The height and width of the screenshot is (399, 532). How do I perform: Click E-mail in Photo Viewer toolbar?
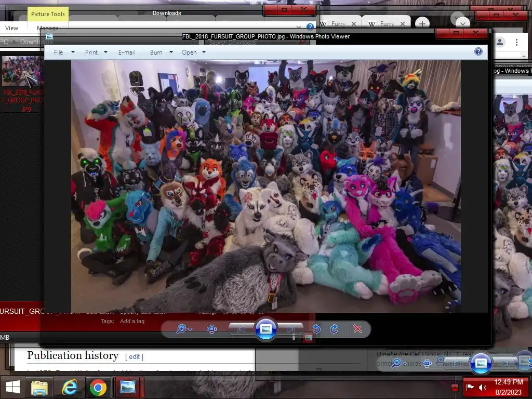pyautogui.click(x=127, y=52)
